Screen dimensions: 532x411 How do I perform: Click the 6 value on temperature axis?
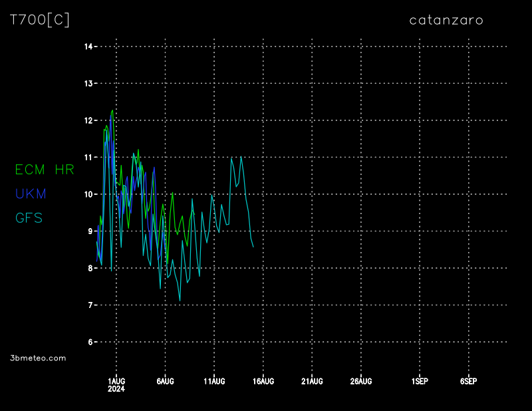[90, 342]
